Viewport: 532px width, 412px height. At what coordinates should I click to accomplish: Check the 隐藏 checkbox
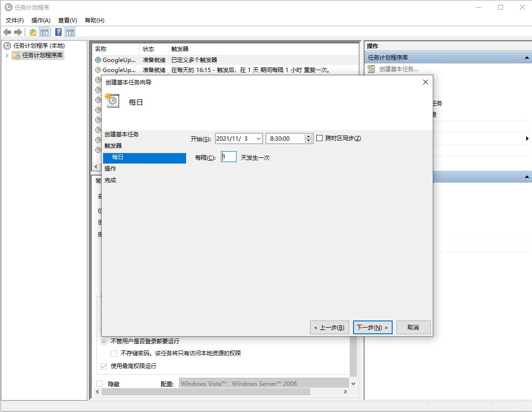pos(100,384)
